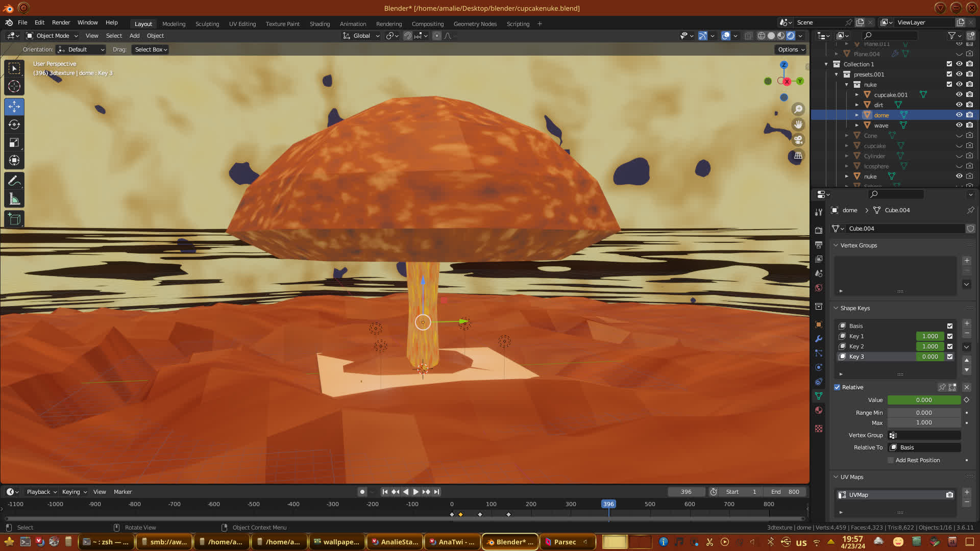The width and height of the screenshot is (980, 551).
Task: Disable the Relative checkbox
Action: coord(837,387)
